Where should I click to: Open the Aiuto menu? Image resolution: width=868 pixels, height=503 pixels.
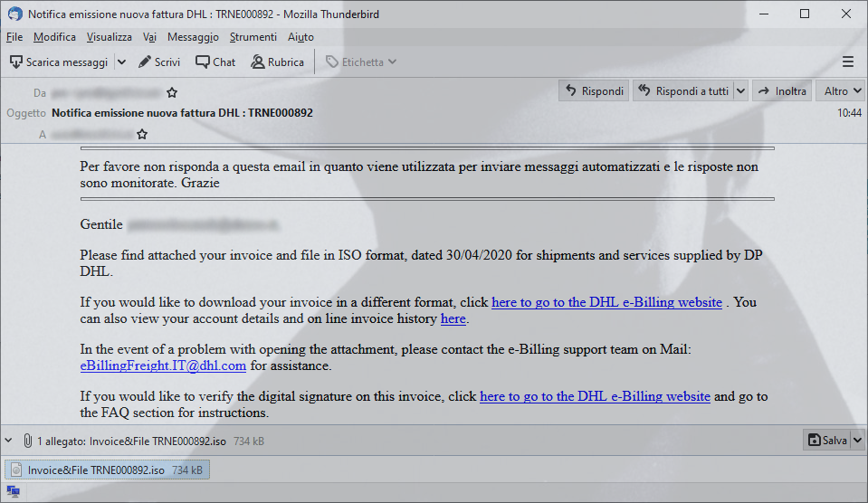coord(300,37)
